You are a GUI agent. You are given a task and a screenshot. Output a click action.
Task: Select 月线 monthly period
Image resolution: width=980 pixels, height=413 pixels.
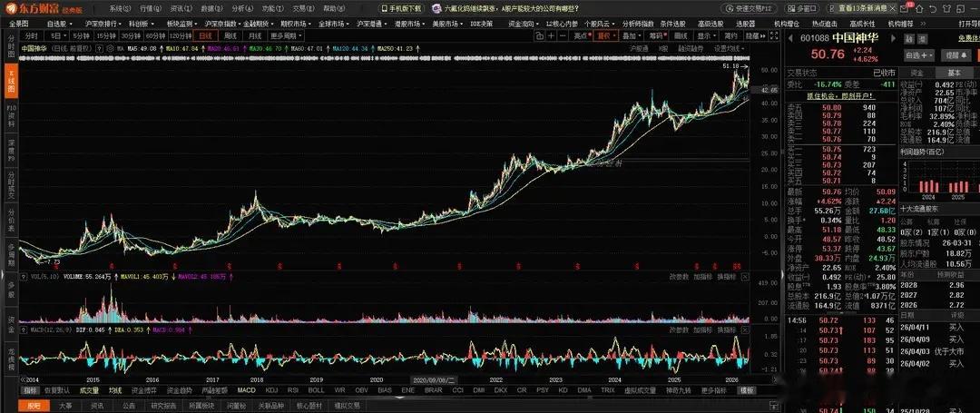pos(255,36)
